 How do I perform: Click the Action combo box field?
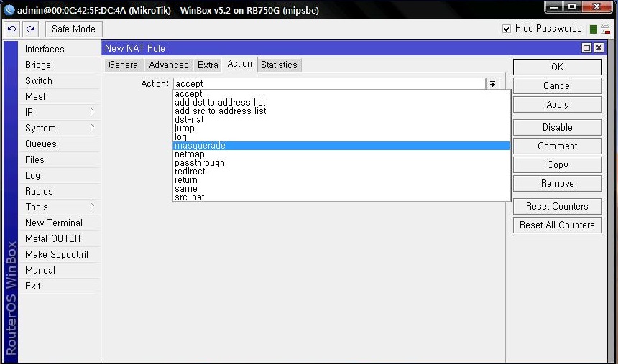[329, 83]
